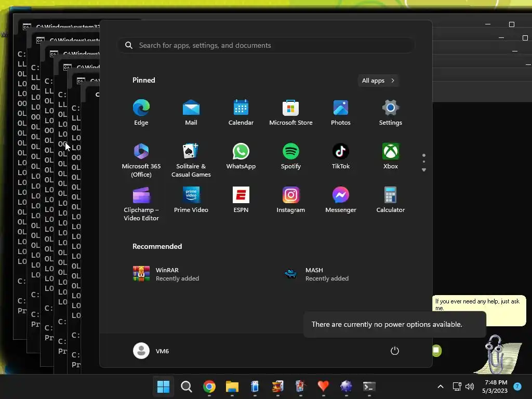Launch Solitaire & Casual Games
Image resolution: width=532 pixels, height=399 pixels.
coord(191,160)
